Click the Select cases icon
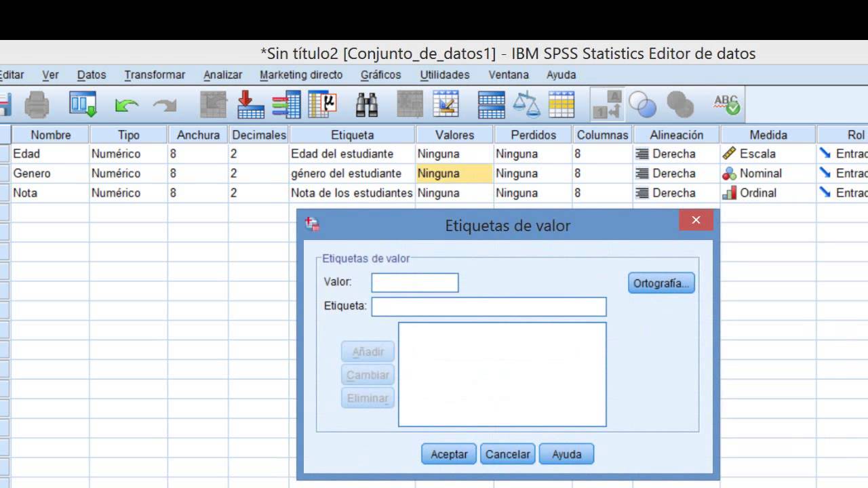868x488 pixels. tap(561, 105)
